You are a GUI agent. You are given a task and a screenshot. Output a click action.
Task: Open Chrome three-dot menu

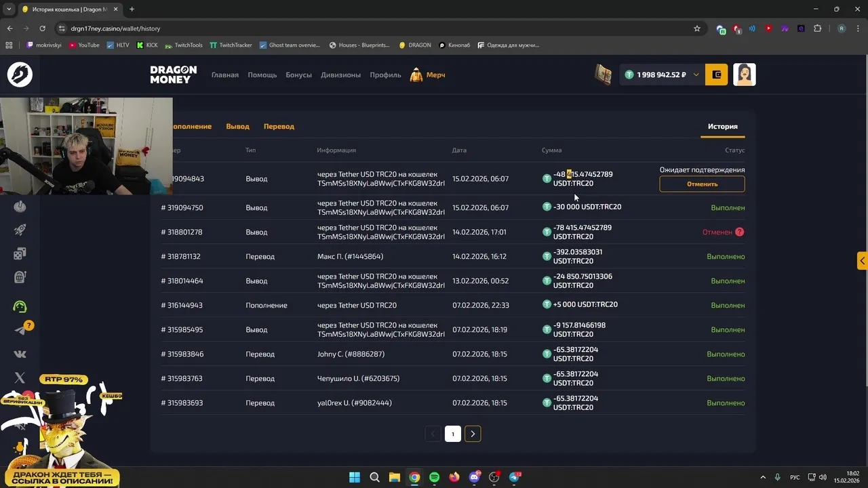coord(858,28)
